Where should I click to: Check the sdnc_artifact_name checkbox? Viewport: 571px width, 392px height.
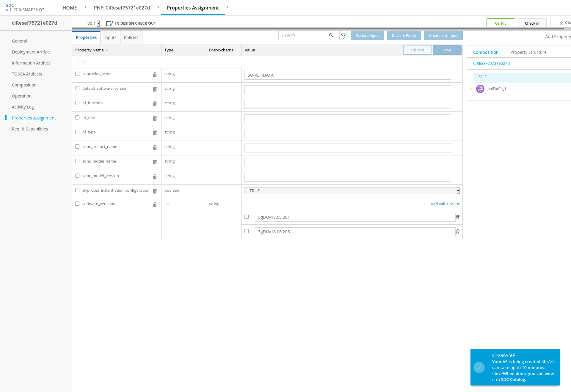[77, 147]
